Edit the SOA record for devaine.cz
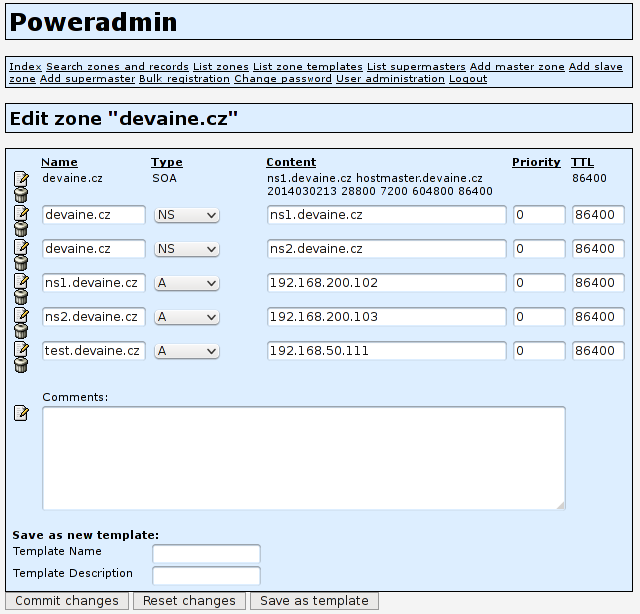The image size is (640, 614). pyautogui.click(x=21, y=179)
